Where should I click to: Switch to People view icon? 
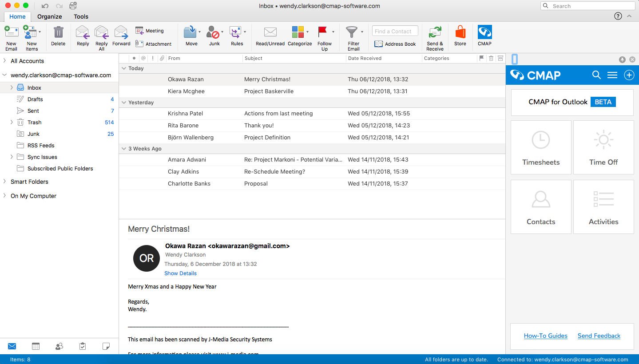59,346
